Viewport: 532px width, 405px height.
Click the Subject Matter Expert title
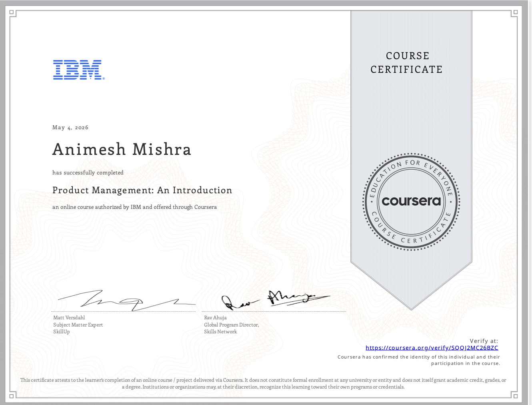click(x=78, y=325)
